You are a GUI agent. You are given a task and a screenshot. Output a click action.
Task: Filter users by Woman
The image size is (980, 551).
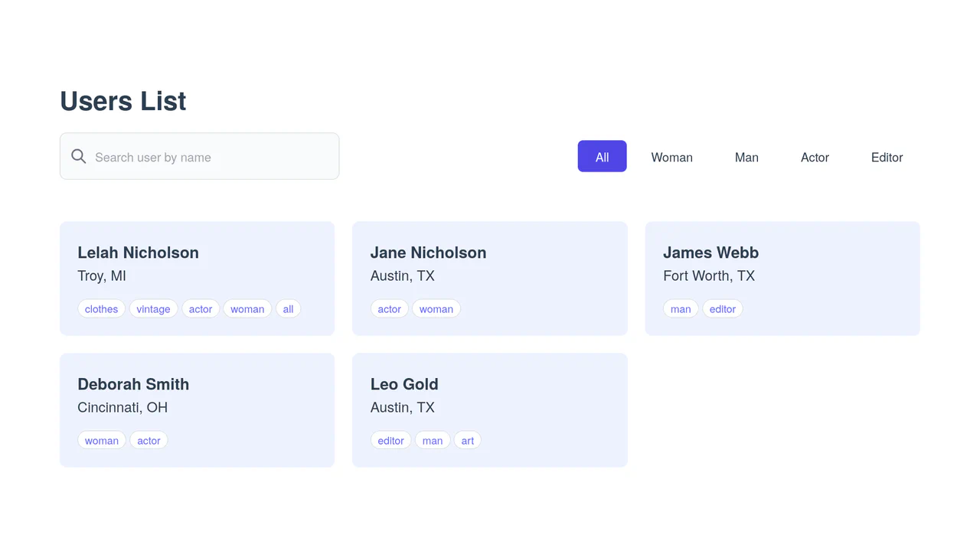coord(671,156)
